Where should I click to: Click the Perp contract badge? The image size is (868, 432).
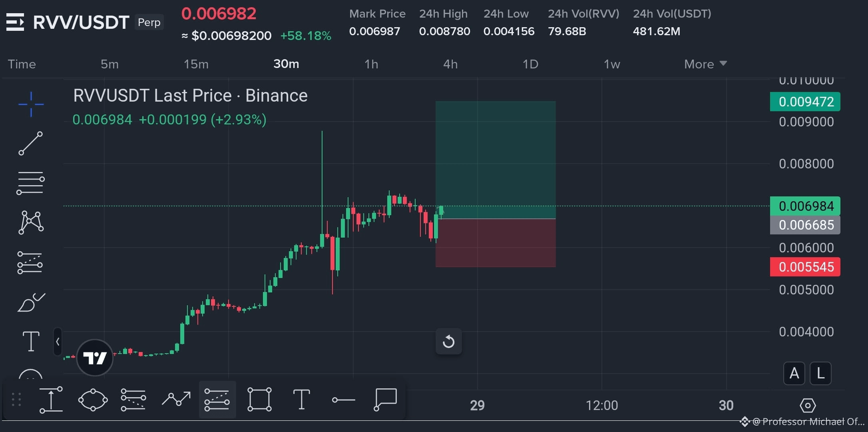point(149,22)
